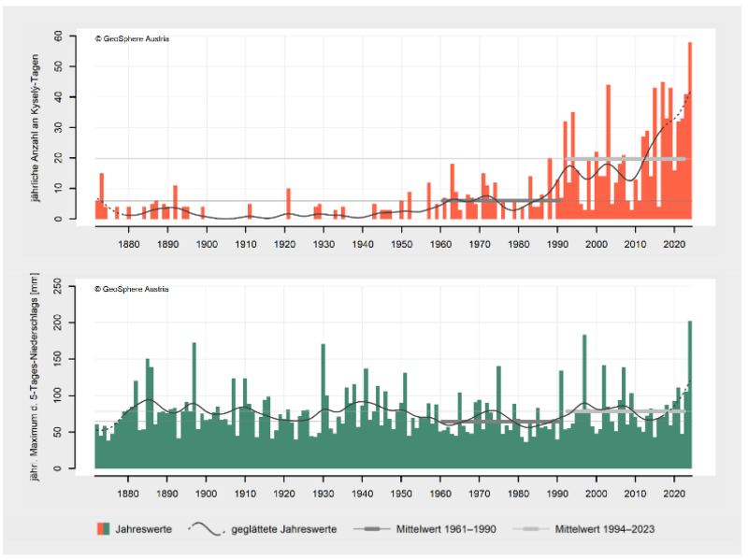Click the tallest red bar at far right
The height and width of the screenshot is (560, 748).
690,131
